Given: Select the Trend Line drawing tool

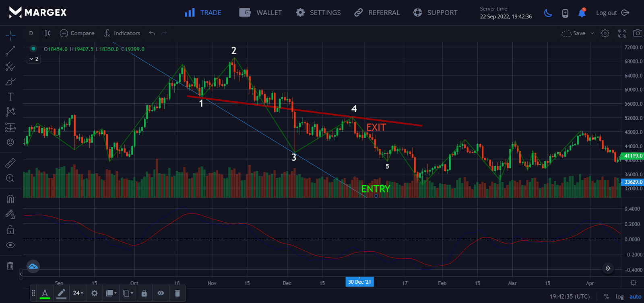Looking at the screenshot, I should (10, 51).
